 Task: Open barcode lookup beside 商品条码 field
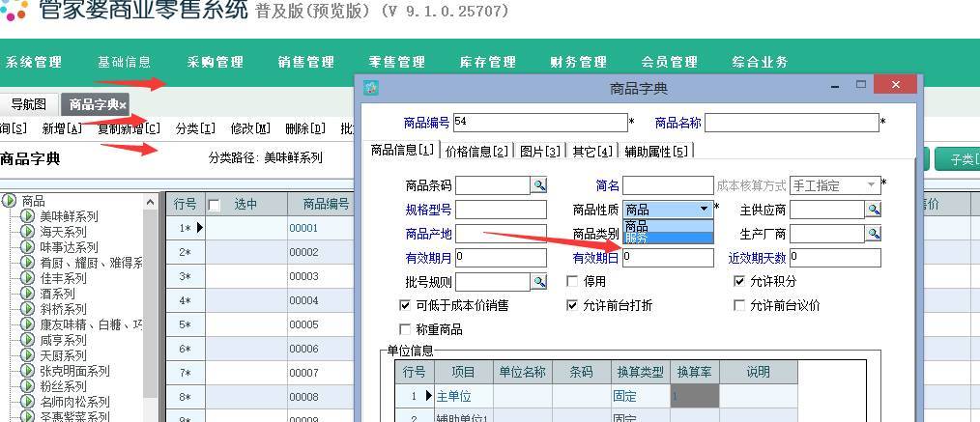tap(538, 185)
